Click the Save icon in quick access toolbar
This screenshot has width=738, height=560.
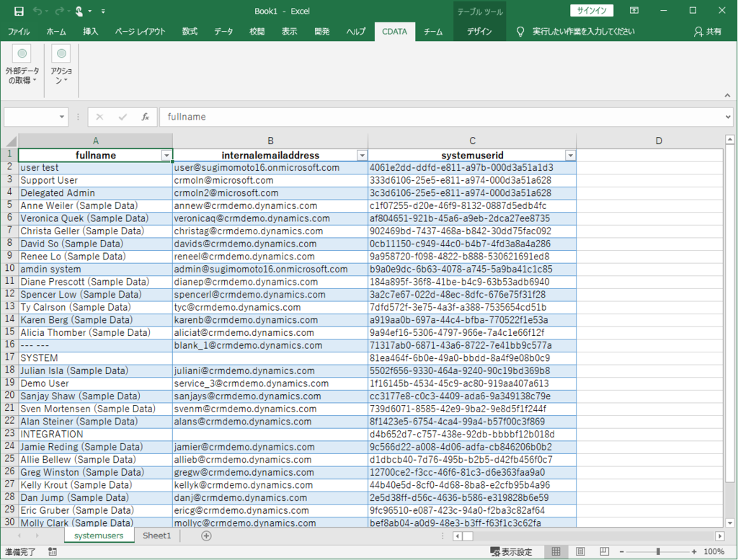pos(19,11)
